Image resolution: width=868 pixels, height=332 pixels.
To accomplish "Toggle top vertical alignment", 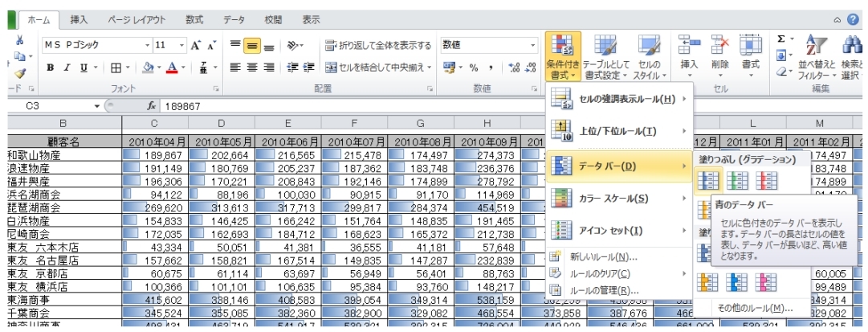I will 234,46.
